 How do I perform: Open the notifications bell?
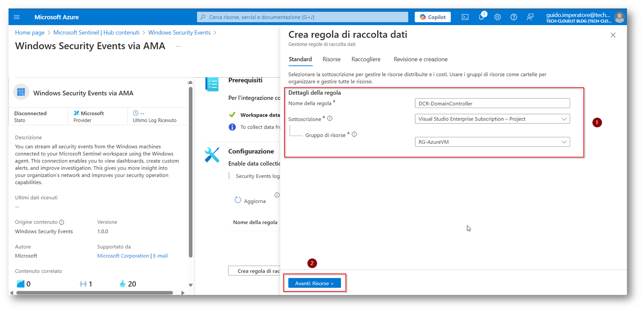point(481,17)
